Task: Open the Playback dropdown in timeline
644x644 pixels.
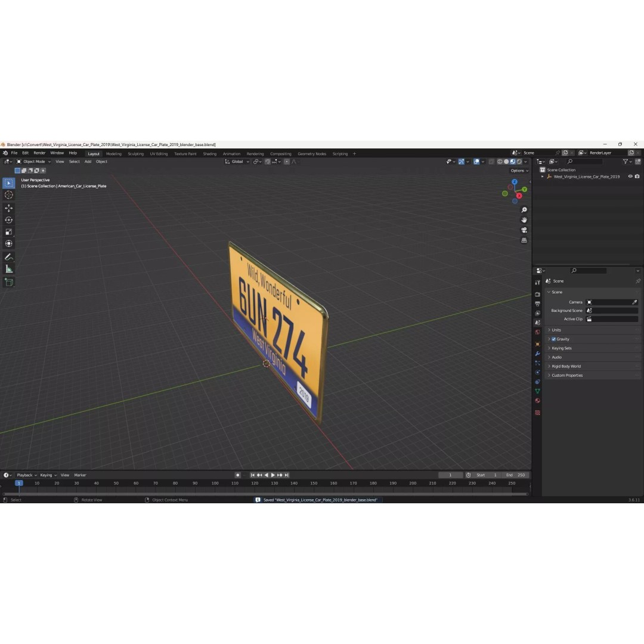Action: click(27, 475)
